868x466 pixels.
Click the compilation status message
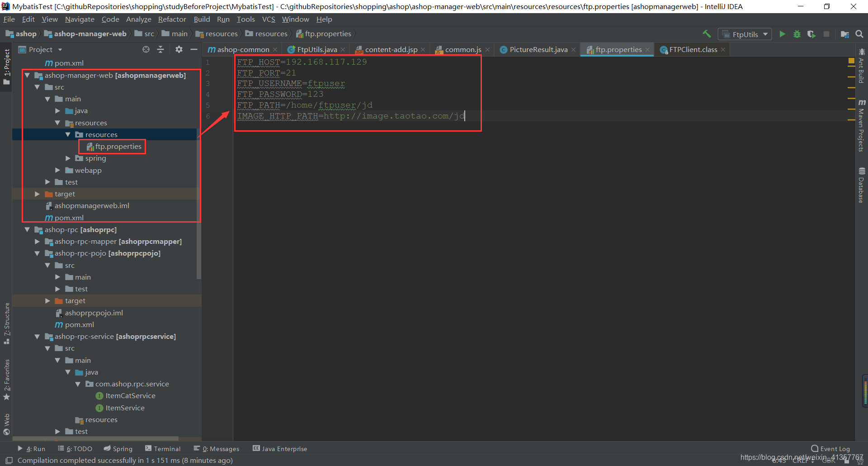(x=125, y=460)
